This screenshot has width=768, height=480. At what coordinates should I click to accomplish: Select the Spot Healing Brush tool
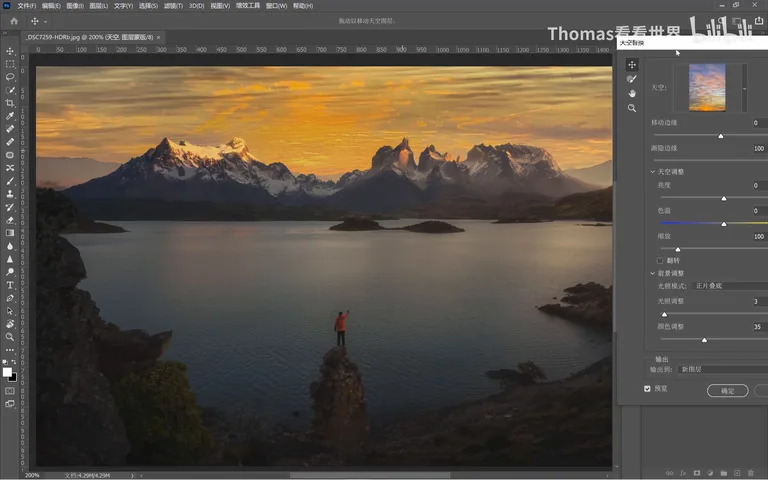coord(10,129)
